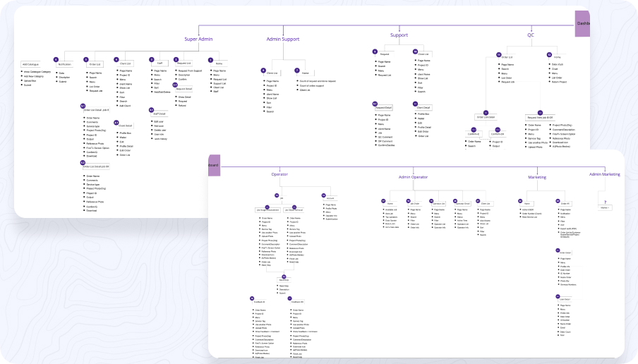
Task: Click the numbered badge beside the Staff Detail node
Action: [x=151, y=110]
